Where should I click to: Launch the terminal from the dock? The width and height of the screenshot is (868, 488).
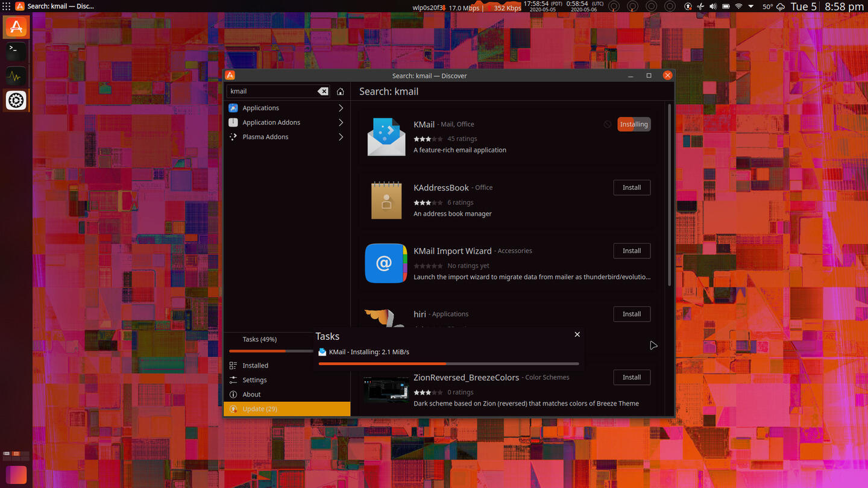16,51
